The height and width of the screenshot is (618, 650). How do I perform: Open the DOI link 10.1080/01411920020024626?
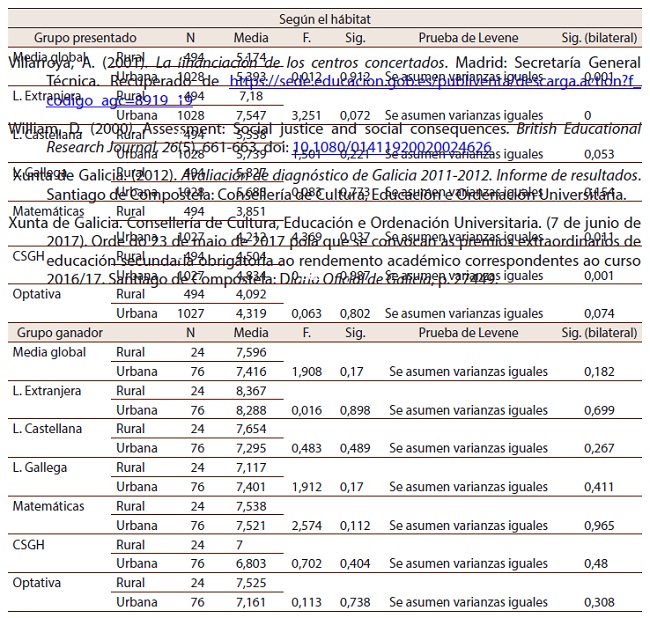pos(392,147)
